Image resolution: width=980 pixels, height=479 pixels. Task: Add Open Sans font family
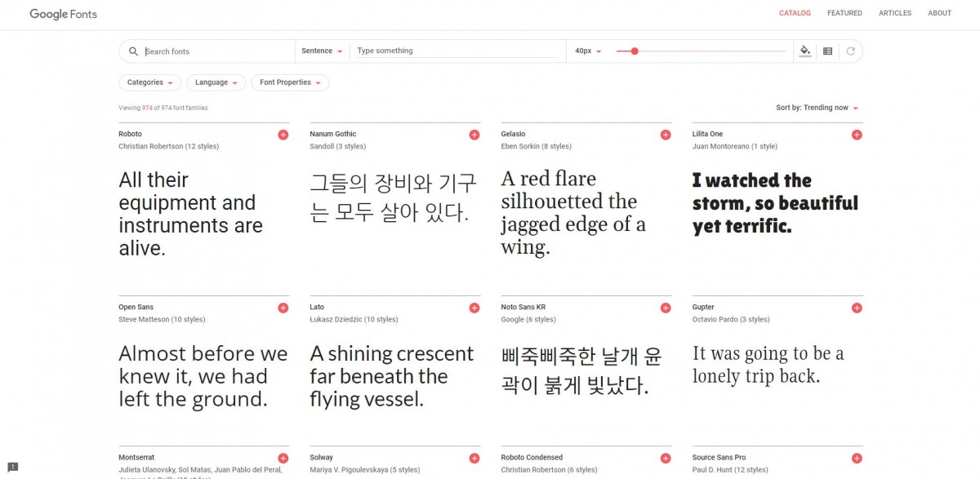click(x=283, y=308)
